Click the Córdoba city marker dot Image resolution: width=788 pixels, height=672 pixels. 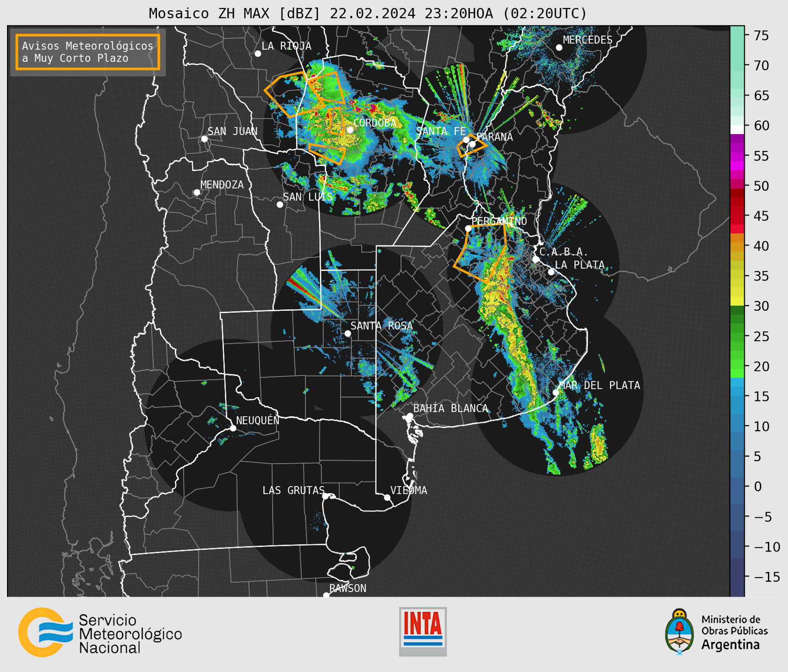pyautogui.click(x=350, y=130)
